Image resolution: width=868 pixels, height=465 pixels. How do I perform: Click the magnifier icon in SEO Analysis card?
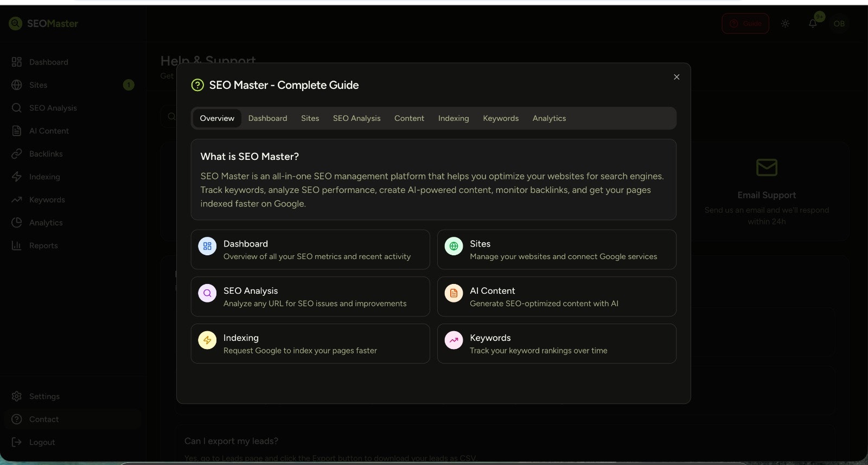(x=207, y=293)
